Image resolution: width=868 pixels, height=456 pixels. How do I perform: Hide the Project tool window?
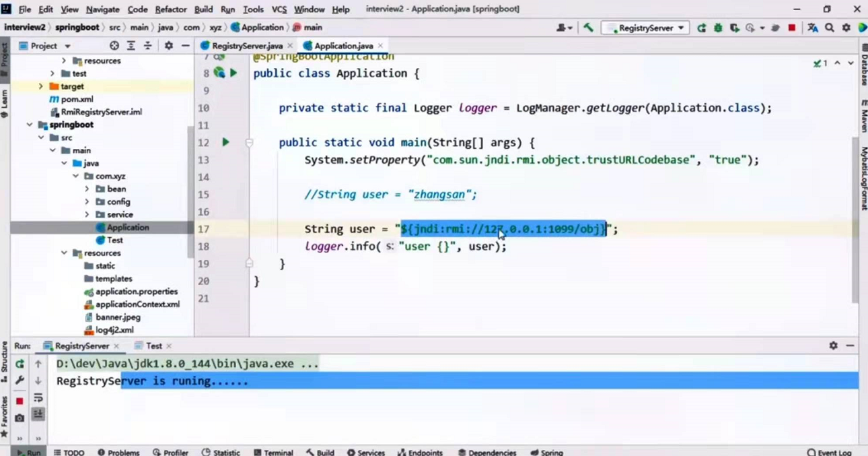185,46
